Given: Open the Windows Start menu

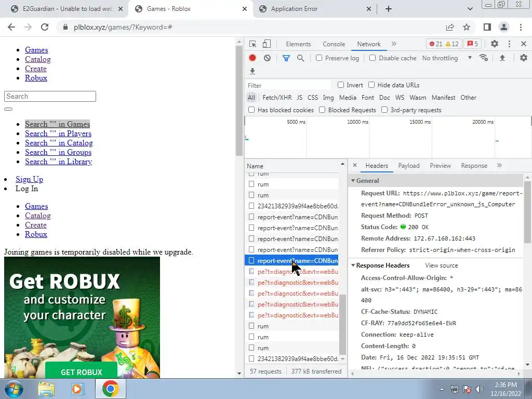Looking at the screenshot, I should pos(14,389).
